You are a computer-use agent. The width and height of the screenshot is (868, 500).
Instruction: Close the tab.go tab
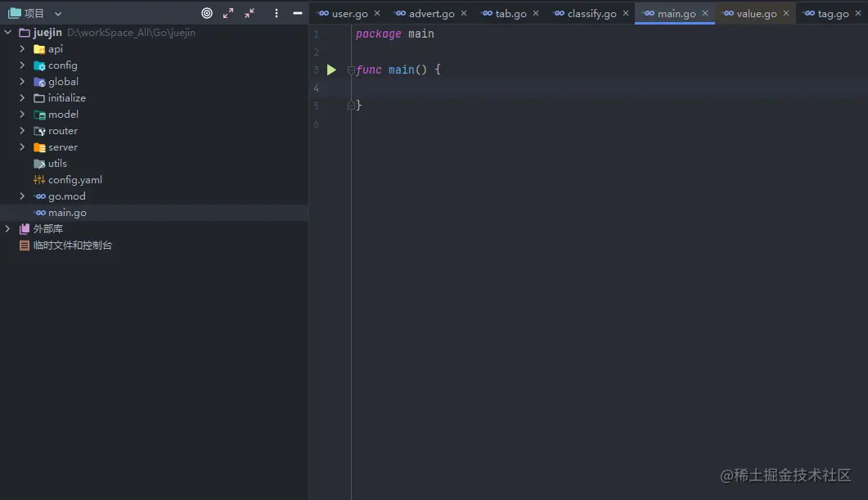click(536, 13)
